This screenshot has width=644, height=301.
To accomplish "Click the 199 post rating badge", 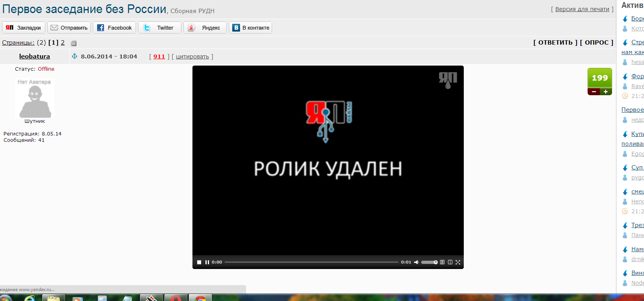I will tap(600, 78).
